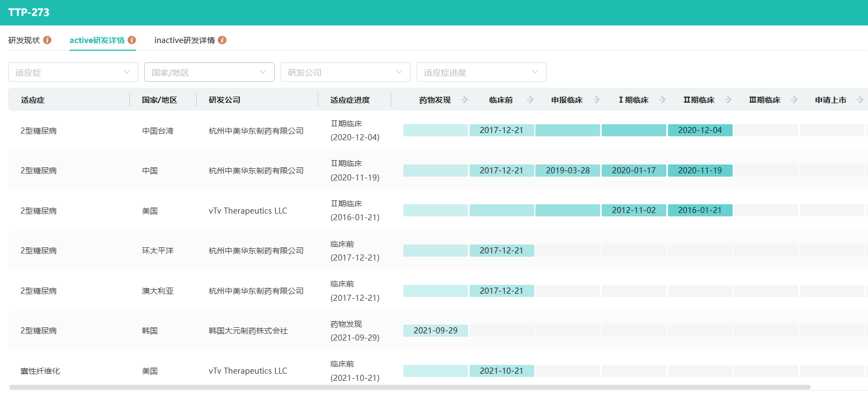Click arrow icon after 申报临床 column header
Viewport: 868px width, 393px height.
(597, 100)
